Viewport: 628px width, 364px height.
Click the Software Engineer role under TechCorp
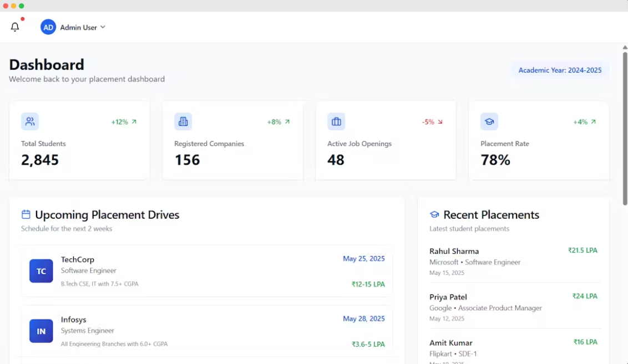pos(89,270)
